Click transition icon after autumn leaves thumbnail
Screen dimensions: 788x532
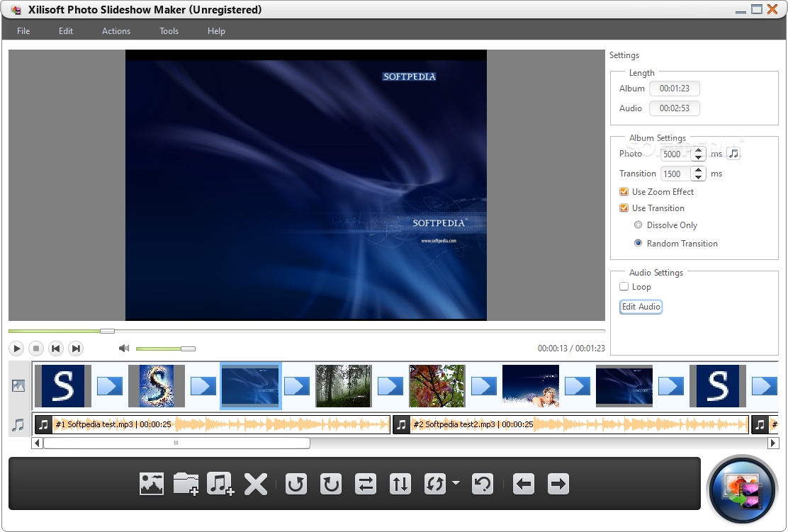click(484, 386)
